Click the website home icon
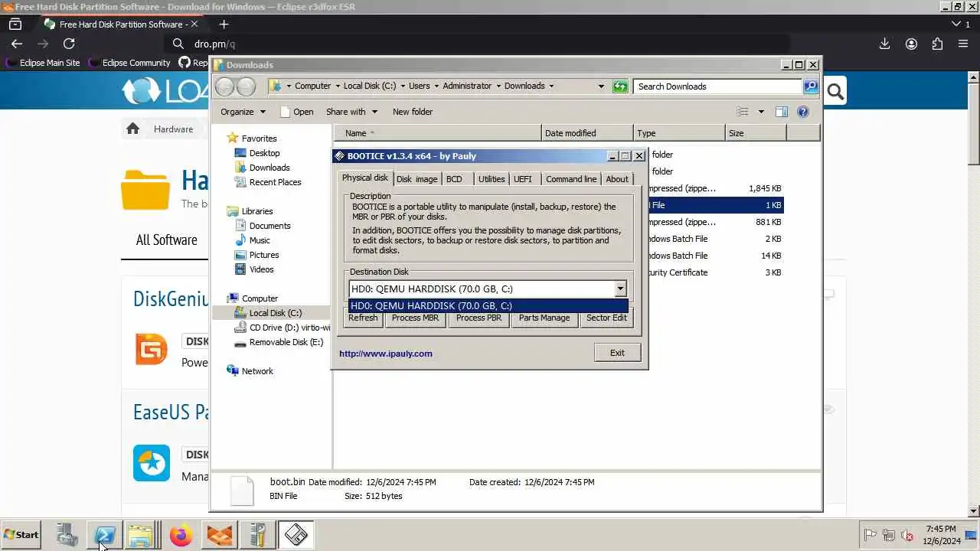 tap(132, 129)
